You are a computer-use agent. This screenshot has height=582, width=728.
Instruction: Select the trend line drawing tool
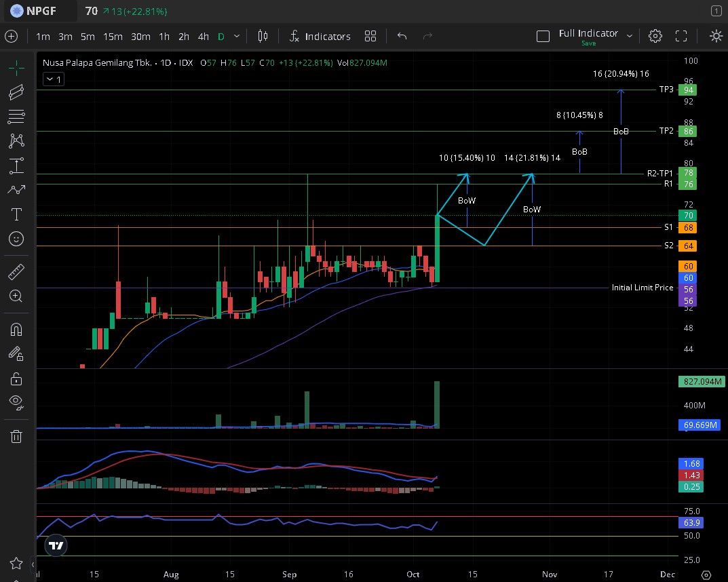point(16,92)
